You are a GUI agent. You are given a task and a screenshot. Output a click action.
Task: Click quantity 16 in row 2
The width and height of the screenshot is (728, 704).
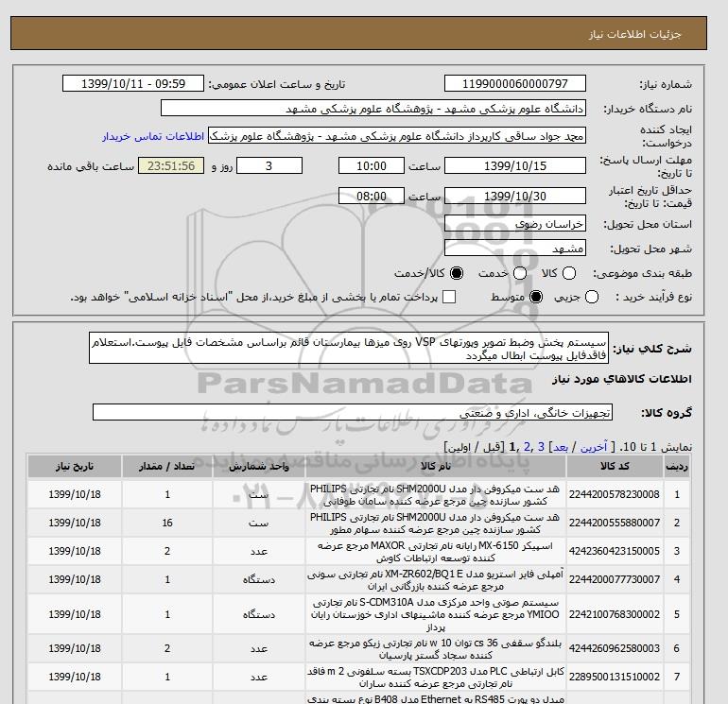167,523
